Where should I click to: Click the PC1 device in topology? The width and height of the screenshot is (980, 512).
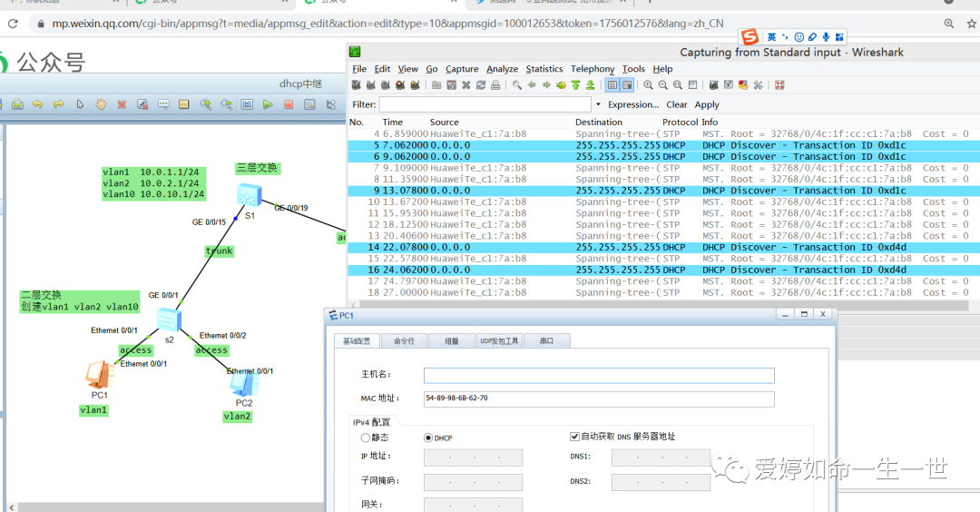[99, 375]
